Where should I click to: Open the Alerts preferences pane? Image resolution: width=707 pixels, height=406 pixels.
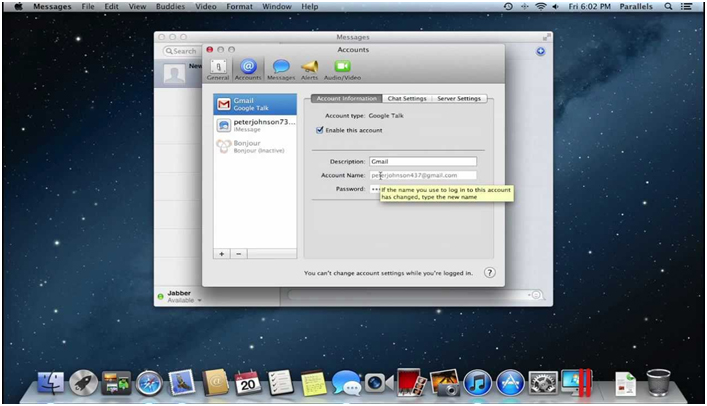coord(310,70)
